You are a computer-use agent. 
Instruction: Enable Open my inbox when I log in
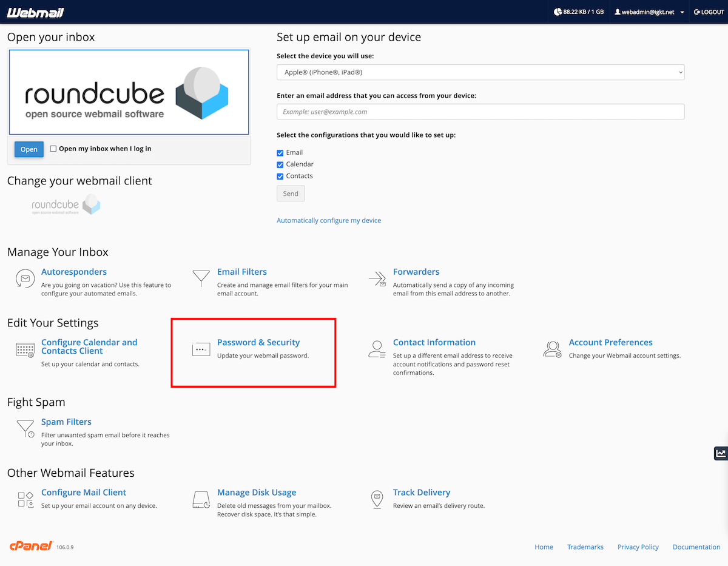pyautogui.click(x=53, y=148)
